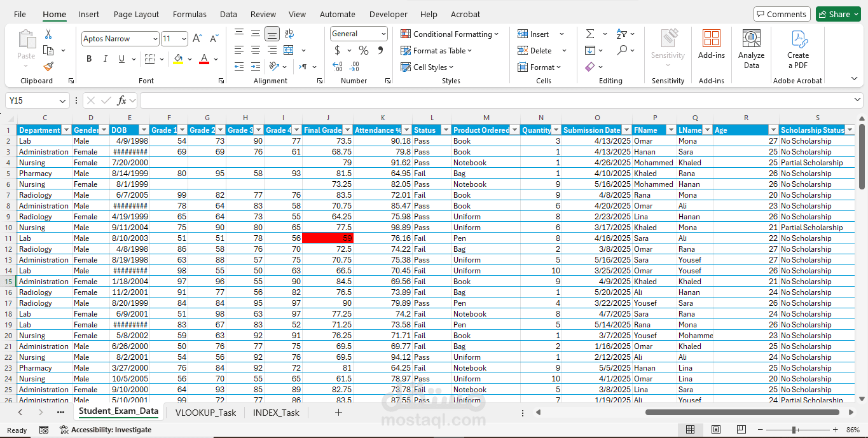This screenshot has width=868, height=438.
Task: Expand the General number format dropdown
Action: tap(383, 34)
